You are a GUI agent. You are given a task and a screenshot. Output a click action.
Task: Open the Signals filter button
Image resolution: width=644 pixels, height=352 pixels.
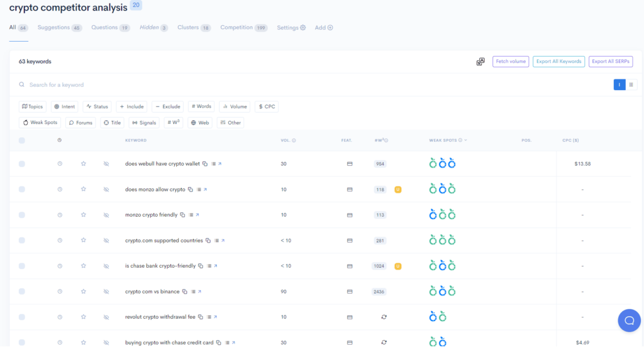point(144,123)
